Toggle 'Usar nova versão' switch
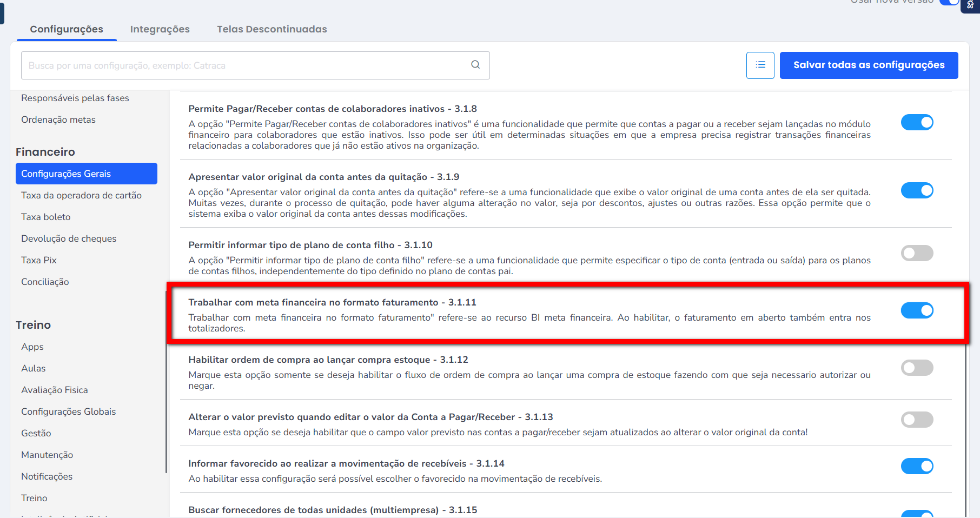The height and width of the screenshot is (518, 980). (949, 2)
